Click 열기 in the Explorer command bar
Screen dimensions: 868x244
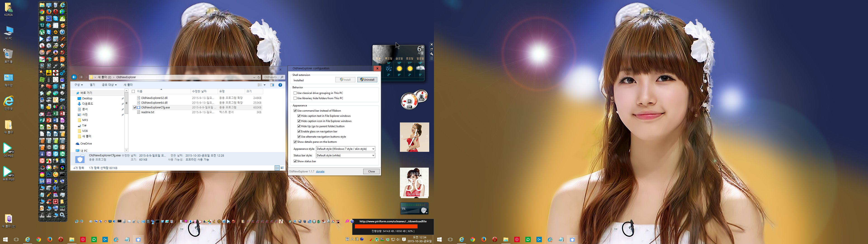pos(92,85)
